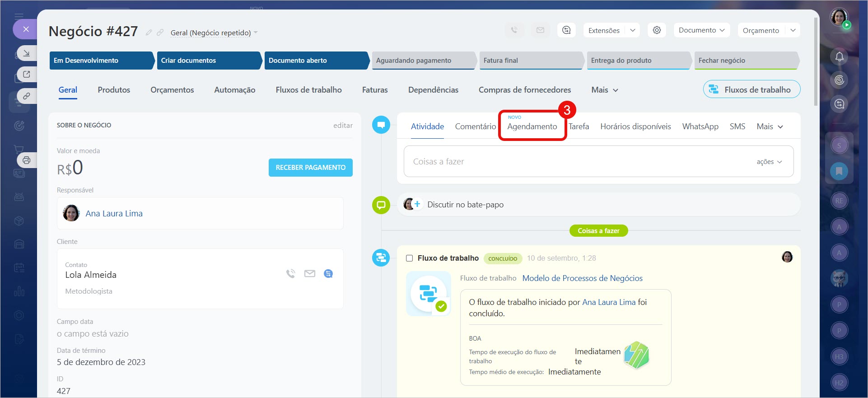Click the phone icon next to Lola Almeida
This screenshot has height=398, width=868.
click(290, 274)
